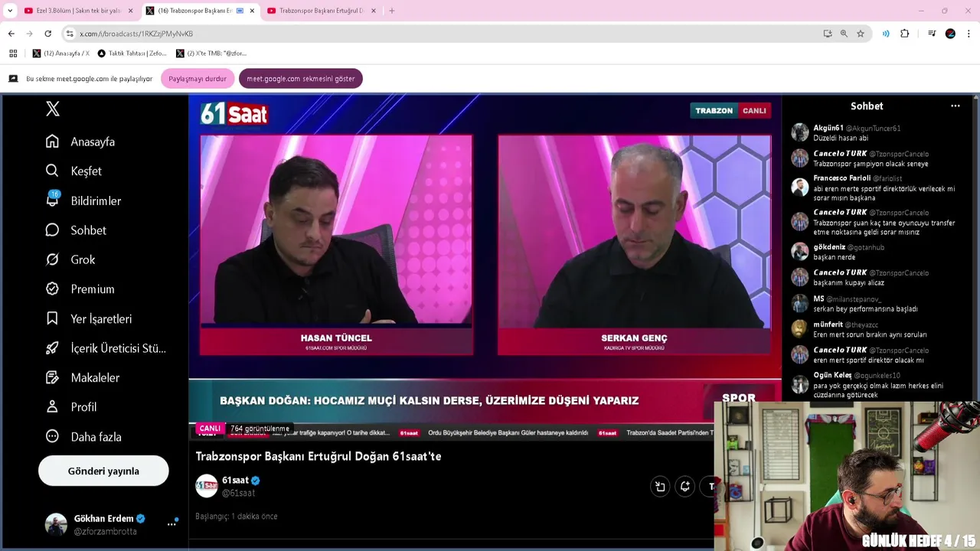
Task: Click the screen cast icon in address bar
Action: point(828,34)
